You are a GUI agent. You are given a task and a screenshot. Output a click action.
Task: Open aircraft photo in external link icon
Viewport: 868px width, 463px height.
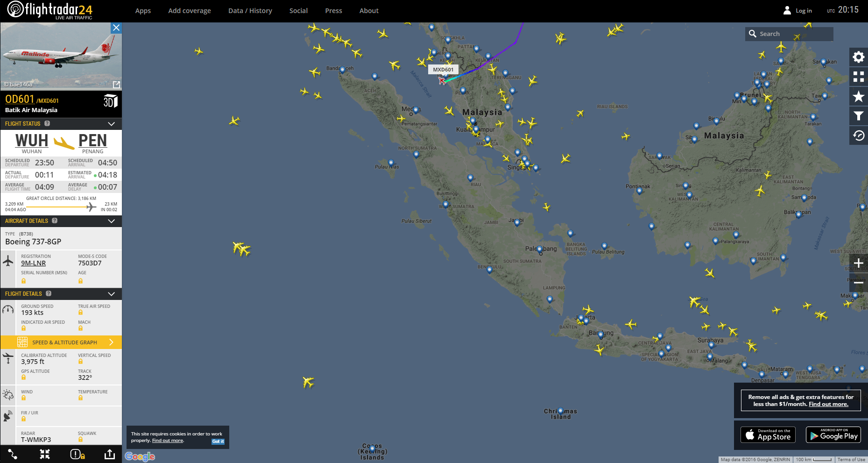click(x=116, y=85)
